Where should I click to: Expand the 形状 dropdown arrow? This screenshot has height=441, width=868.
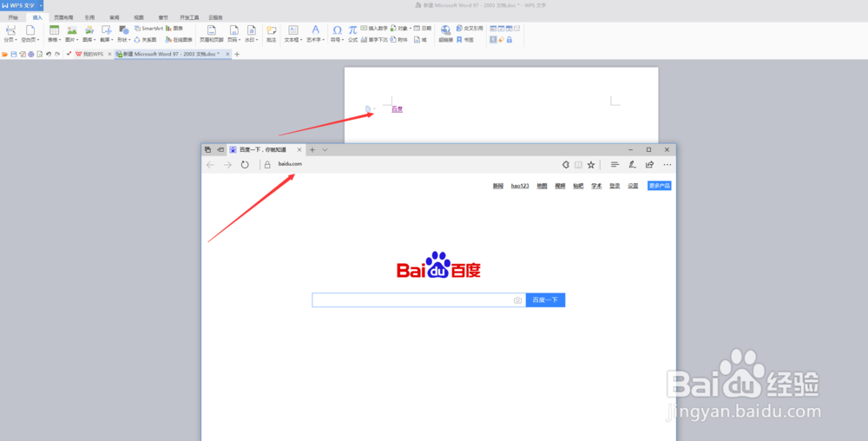[x=129, y=40]
